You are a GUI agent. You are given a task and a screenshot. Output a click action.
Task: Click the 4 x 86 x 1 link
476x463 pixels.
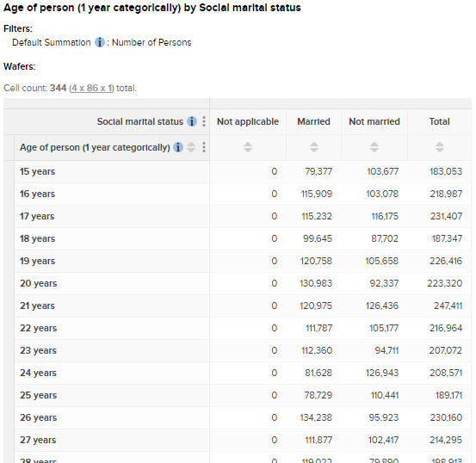point(92,88)
